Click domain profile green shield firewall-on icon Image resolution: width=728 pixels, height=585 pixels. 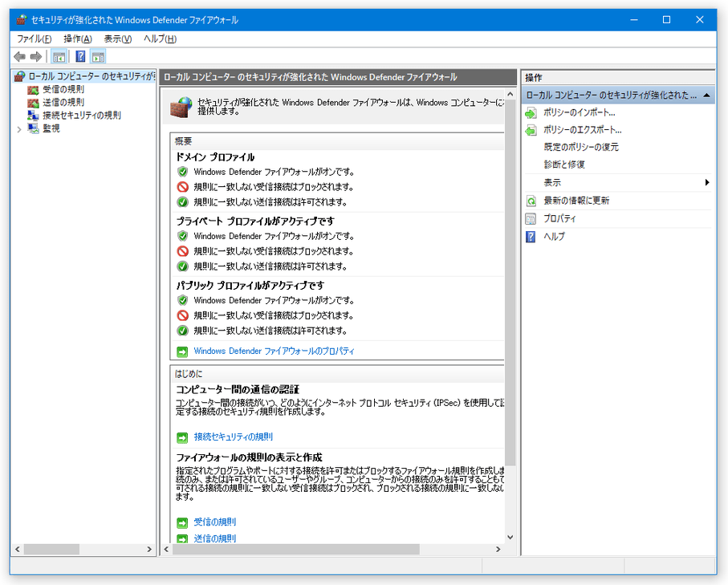pyautogui.click(x=182, y=172)
